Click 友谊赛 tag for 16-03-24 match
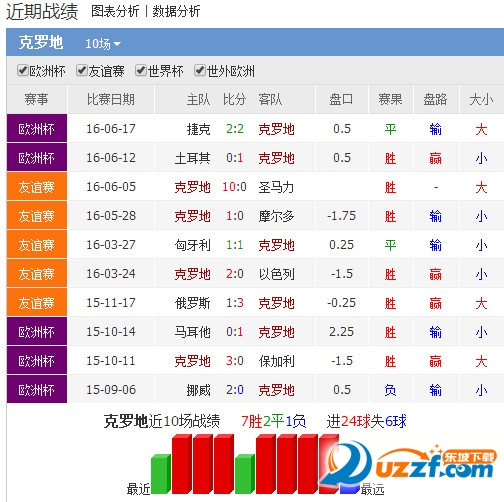The width and height of the screenshot is (504, 502). [37, 274]
